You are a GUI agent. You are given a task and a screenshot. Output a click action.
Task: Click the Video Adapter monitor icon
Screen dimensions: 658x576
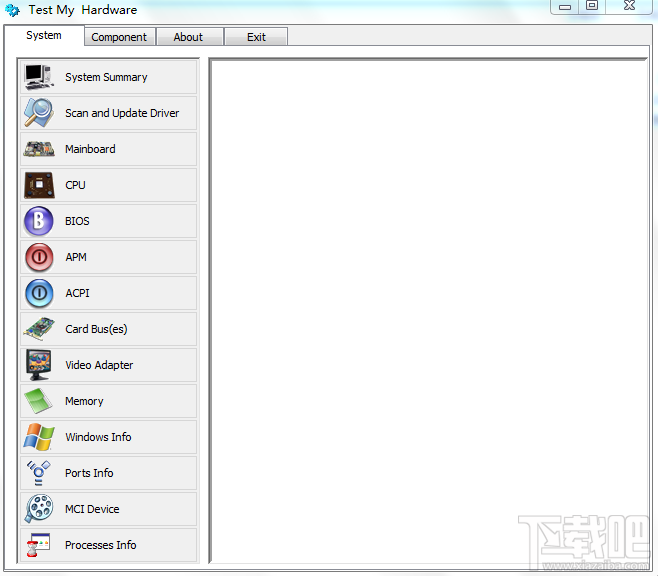[x=39, y=365]
